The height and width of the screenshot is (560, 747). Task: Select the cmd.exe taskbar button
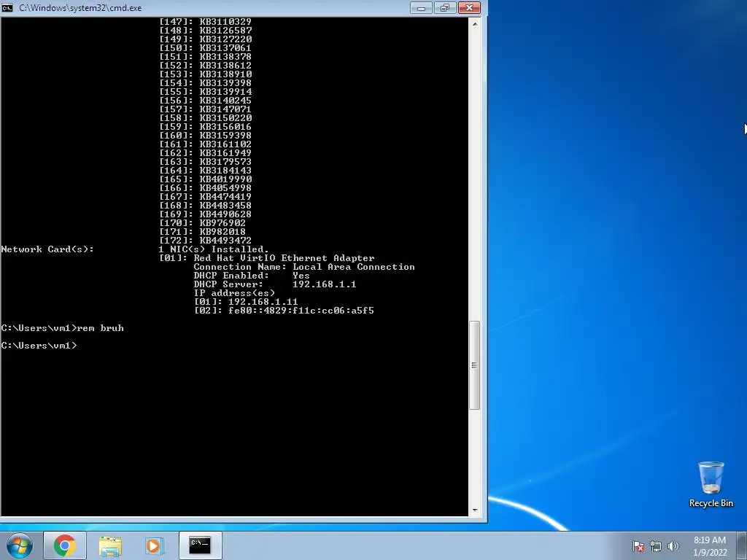click(200, 545)
